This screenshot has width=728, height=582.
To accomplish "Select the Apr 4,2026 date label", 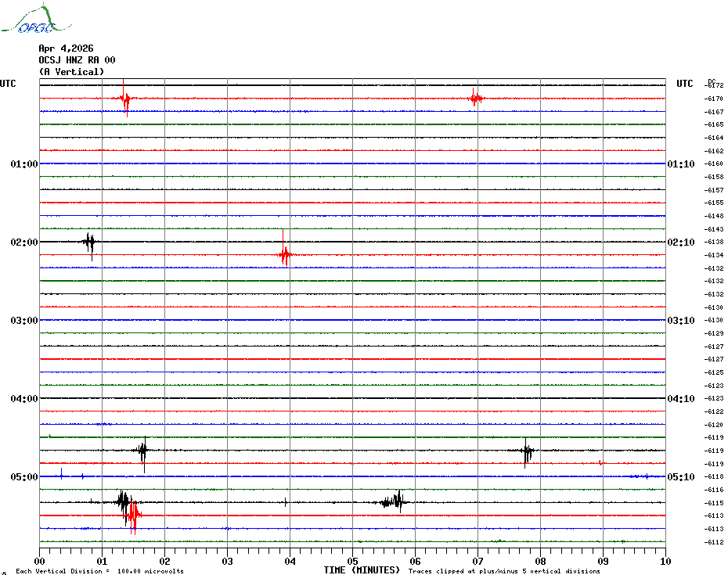I will click(x=66, y=48).
